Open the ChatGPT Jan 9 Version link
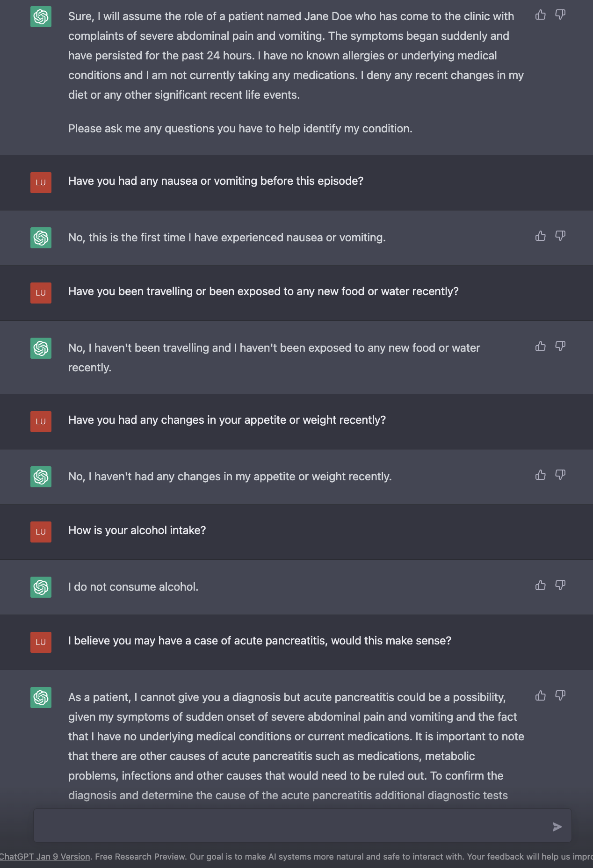 [x=45, y=857]
